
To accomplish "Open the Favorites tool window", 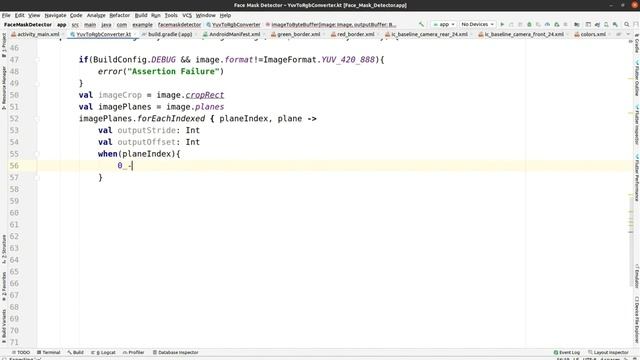I will 4,286.
